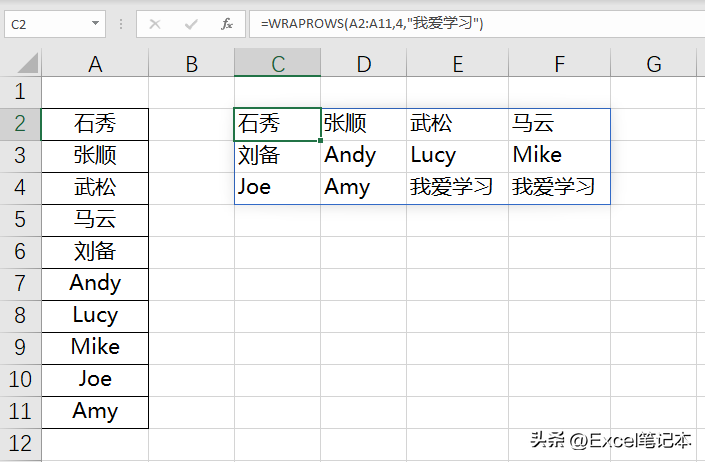Click cell A9 containing Mike
The height and width of the screenshot is (462, 705).
pos(95,348)
